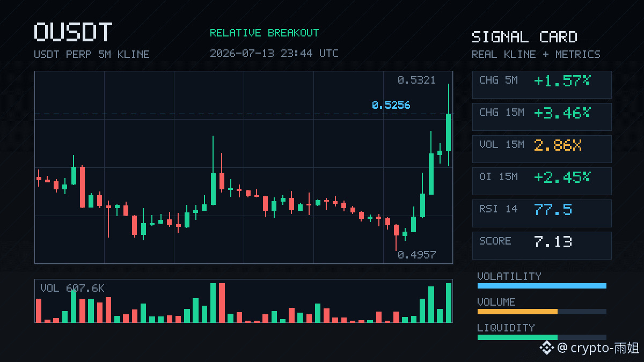
Task: Click the SIGNAL CARD heading
Action: point(524,37)
